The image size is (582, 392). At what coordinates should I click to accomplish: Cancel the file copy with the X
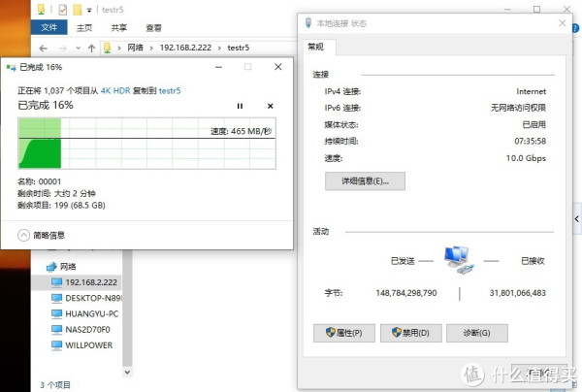click(x=270, y=106)
